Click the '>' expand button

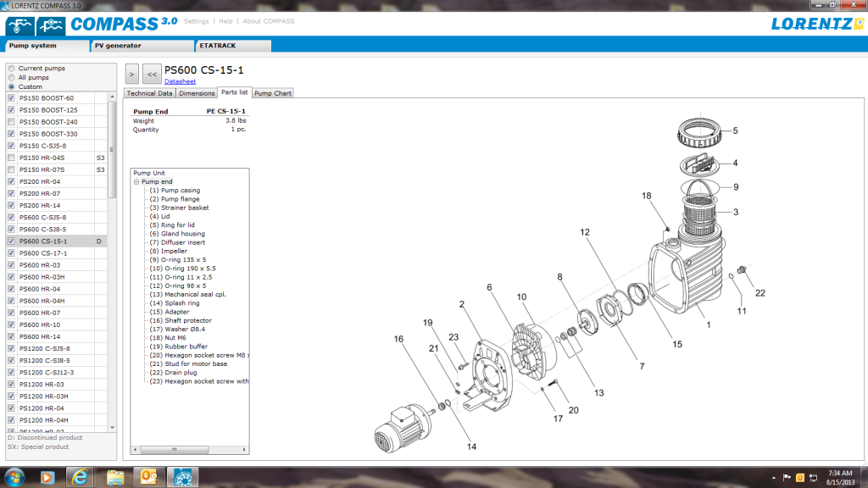point(131,74)
